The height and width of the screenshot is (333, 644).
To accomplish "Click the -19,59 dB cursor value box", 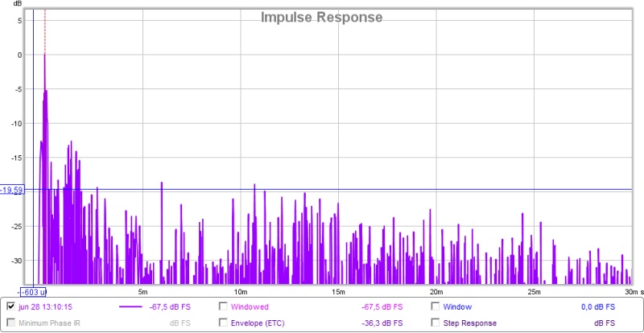I will coord(12,190).
